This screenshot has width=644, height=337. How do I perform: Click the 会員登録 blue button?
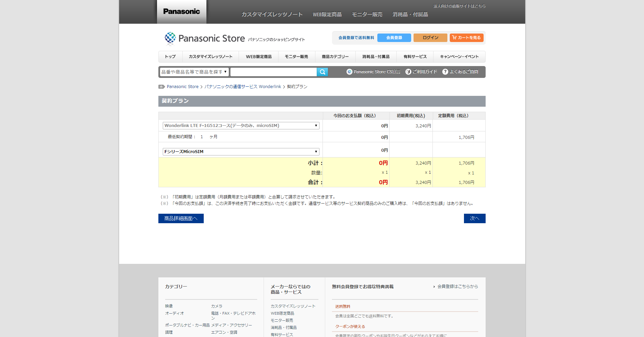coord(394,38)
